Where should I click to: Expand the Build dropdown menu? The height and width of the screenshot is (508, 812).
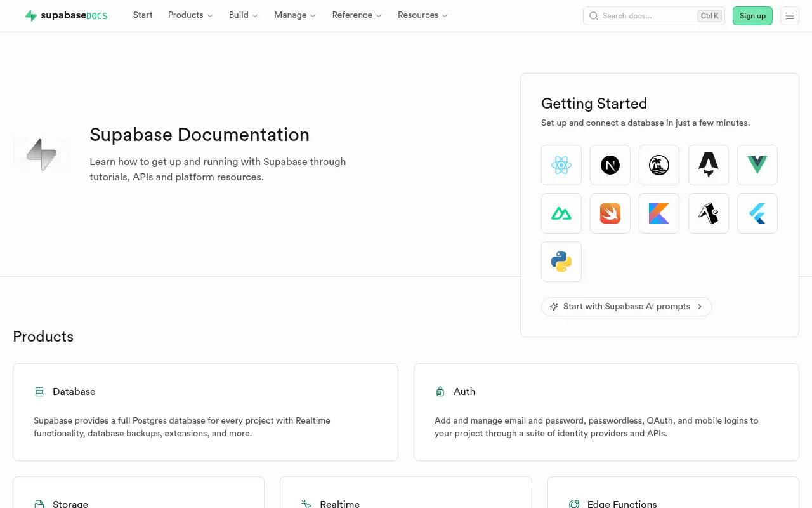[x=244, y=15]
